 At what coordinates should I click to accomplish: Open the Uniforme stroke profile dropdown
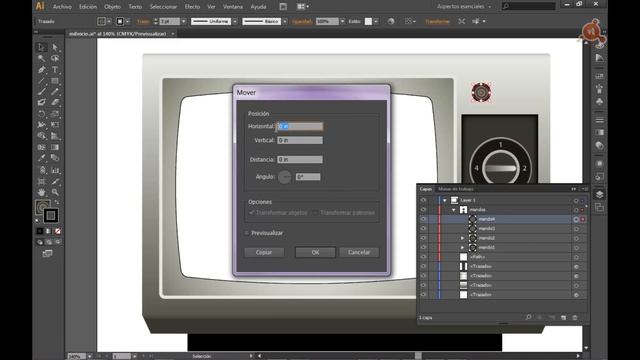[235, 21]
